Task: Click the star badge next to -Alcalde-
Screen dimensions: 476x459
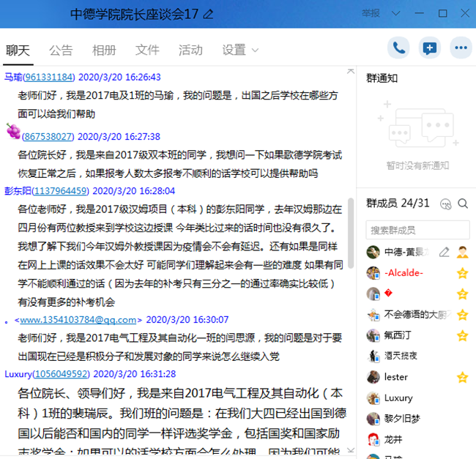Action: 462,273
